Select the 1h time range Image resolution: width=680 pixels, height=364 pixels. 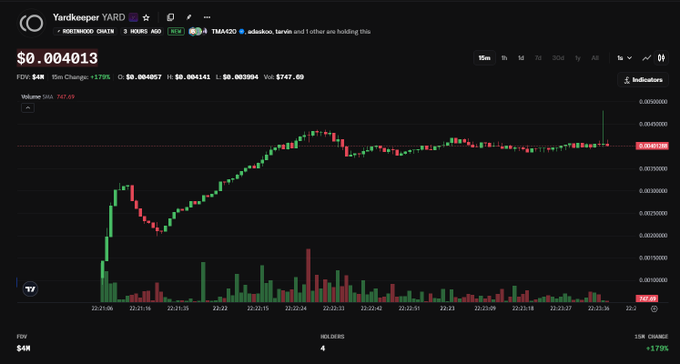[x=504, y=58]
